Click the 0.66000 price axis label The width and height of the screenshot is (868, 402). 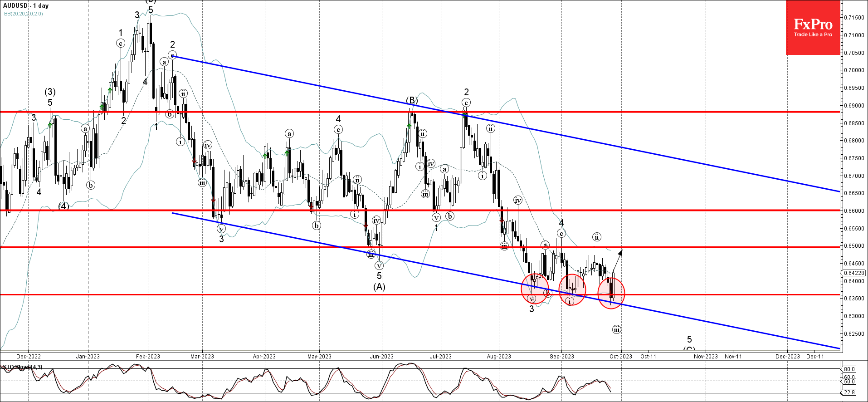tap(854, 211)
